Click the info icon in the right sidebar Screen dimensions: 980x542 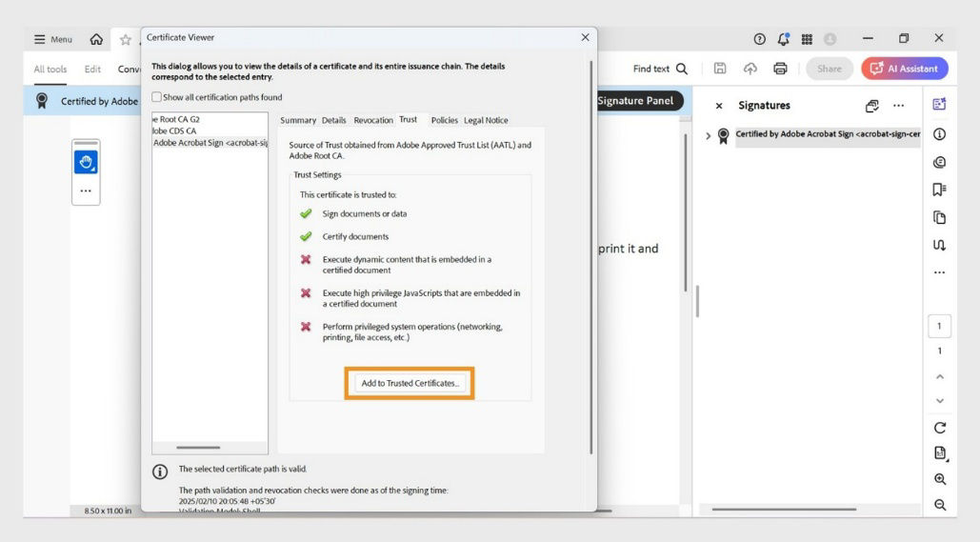(x=939, y=134)
